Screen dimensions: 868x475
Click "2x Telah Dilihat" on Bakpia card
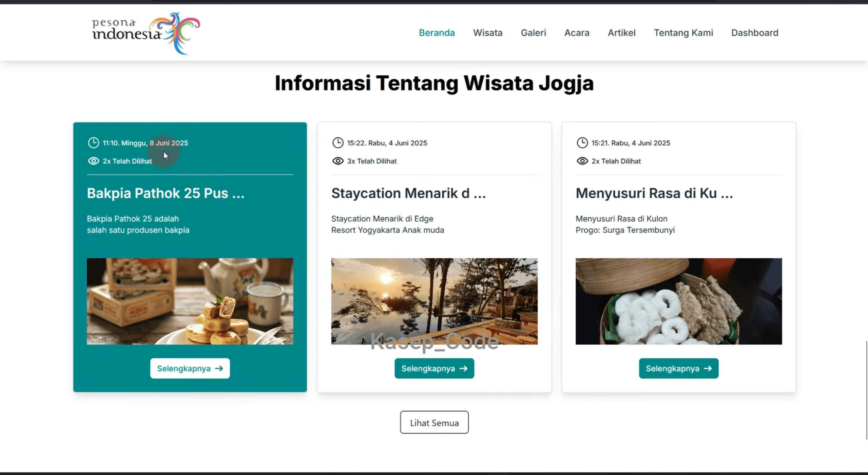click(127, 161)
